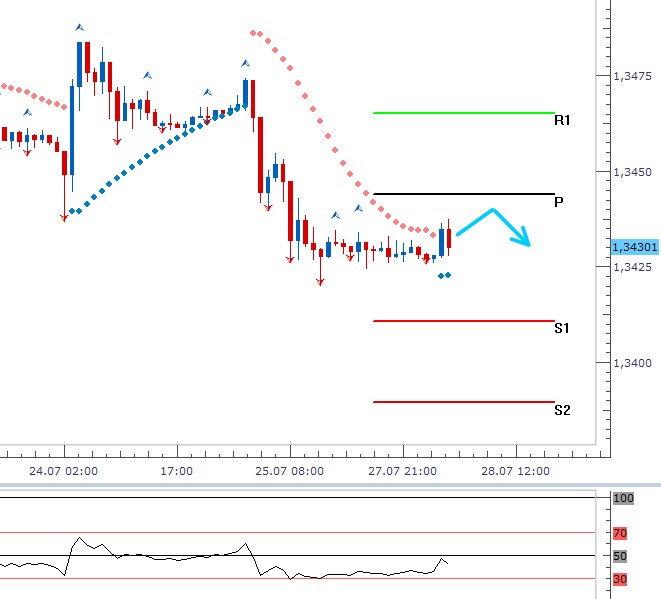Click the RSI 70 level label
Screen dimensions: 661x599
(620, 533)
